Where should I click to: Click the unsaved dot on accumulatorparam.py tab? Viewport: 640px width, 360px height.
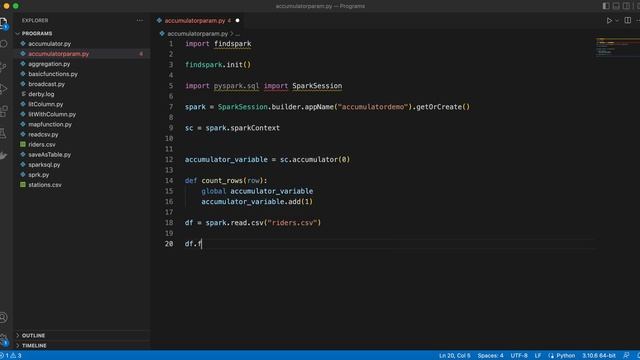[237, 20]
